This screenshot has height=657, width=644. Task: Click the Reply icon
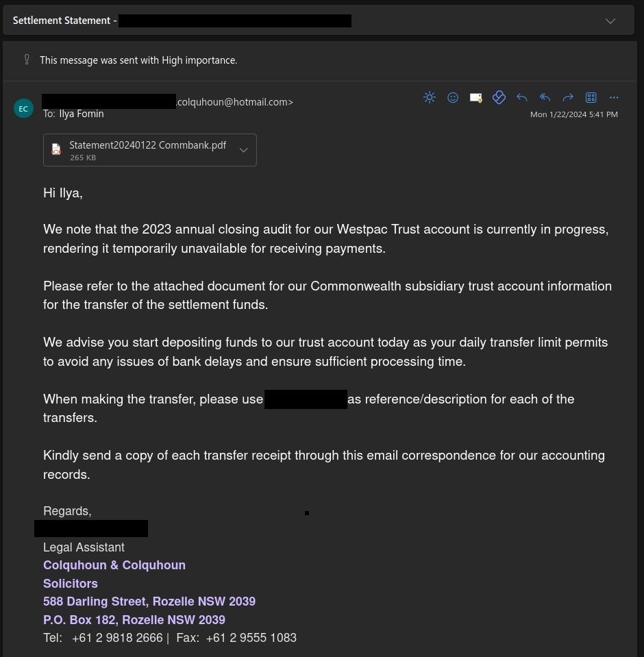(522, 97)
